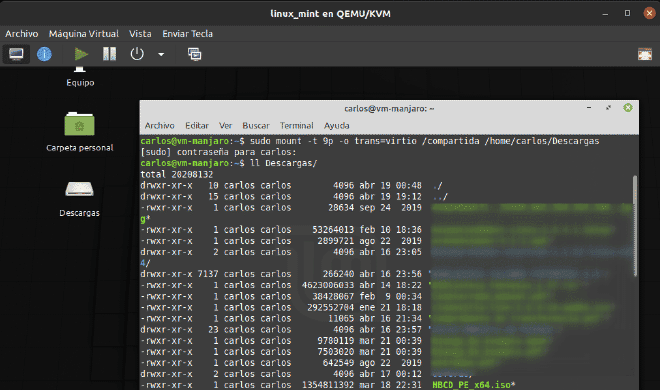Open the Carpeta personal folder icon
This screenshot has width=660, height=390.
80,124
